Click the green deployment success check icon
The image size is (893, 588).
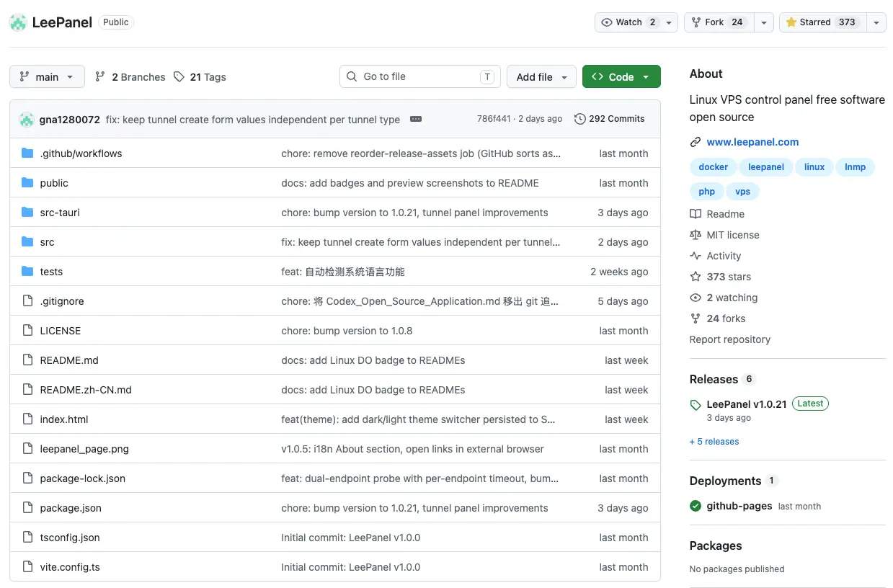point(696,506)
